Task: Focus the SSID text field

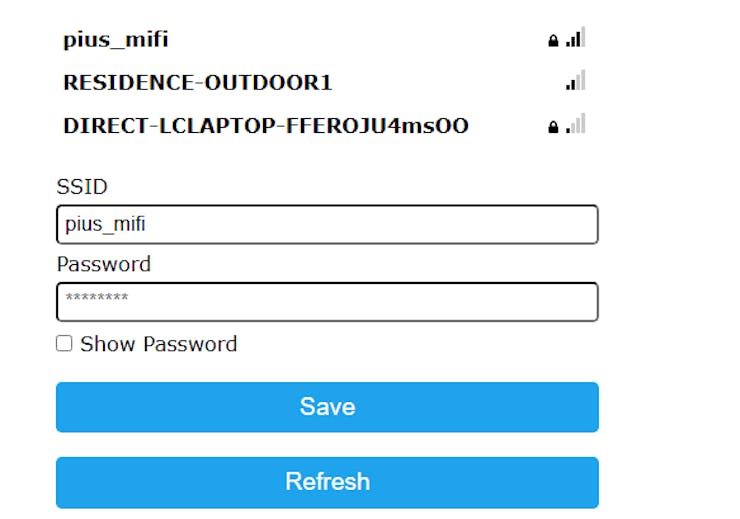Action: tap(327, 224)
